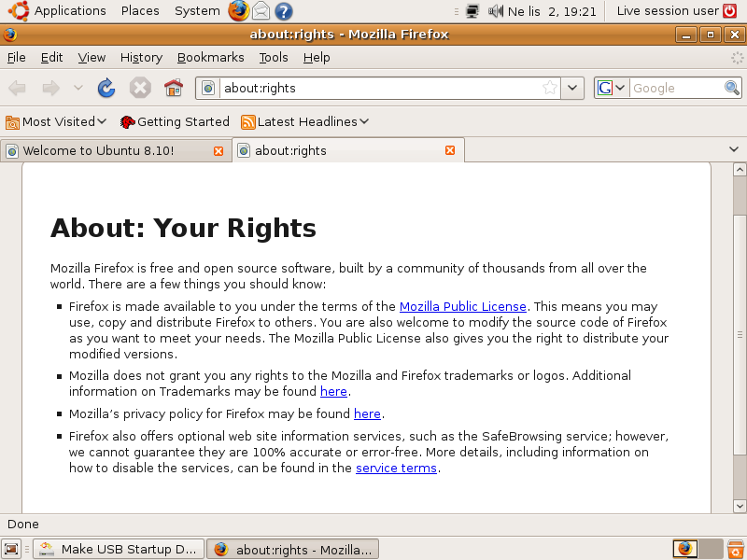This screenshot has height=560, width=747.
Task: Click the page scrollbar up arrow
Action: (740, 170)
